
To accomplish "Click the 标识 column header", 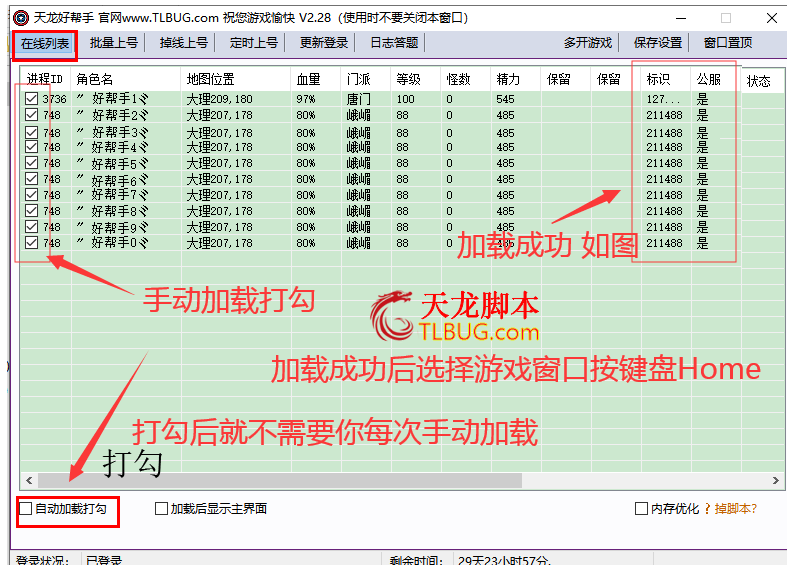I will (665, 79).
